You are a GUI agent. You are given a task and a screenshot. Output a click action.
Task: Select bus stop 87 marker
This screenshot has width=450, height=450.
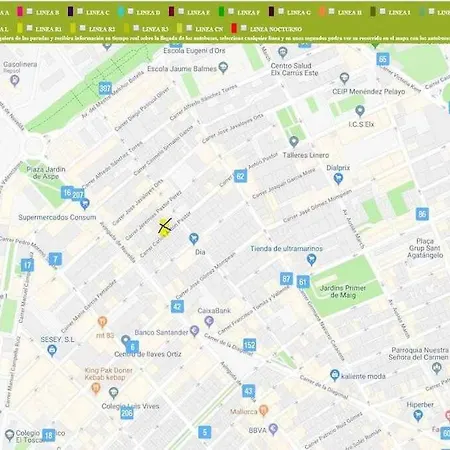click(x=286, y=279)
